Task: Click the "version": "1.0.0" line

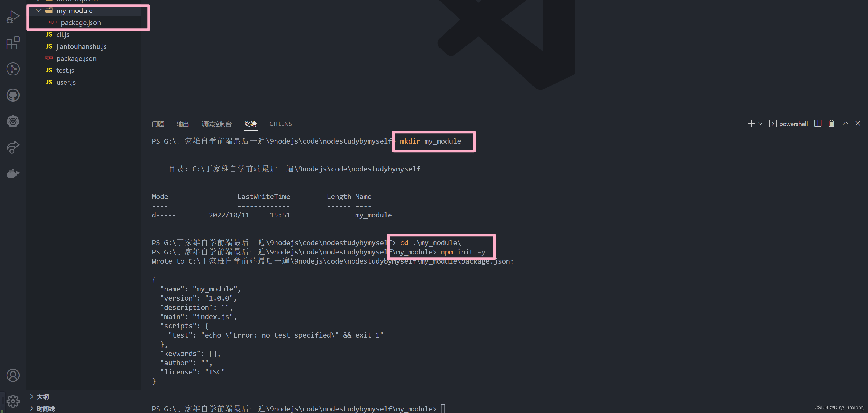Action: point(199,298)
